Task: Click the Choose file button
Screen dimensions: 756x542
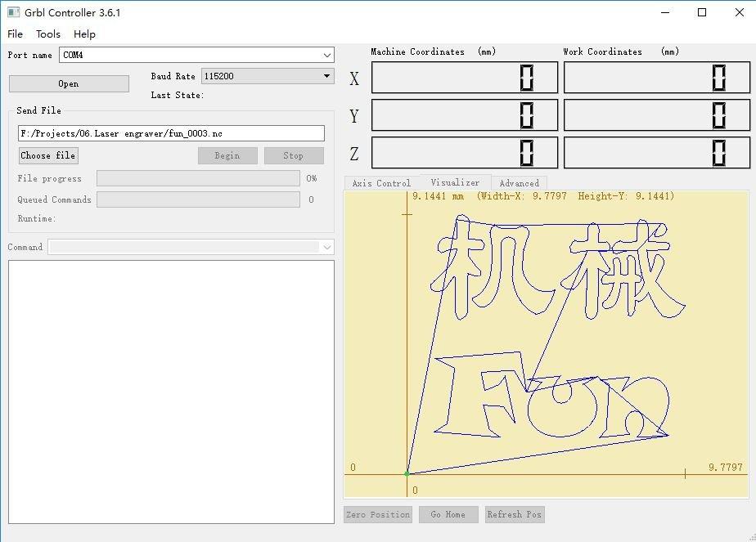Action: click(x=48, y=155)
